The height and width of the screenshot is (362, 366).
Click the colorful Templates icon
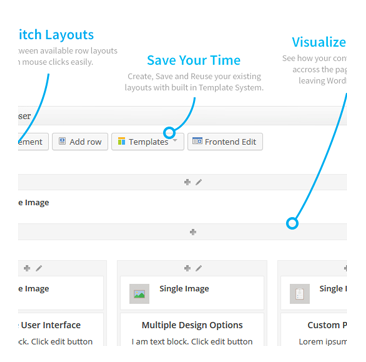click(121, 141)
